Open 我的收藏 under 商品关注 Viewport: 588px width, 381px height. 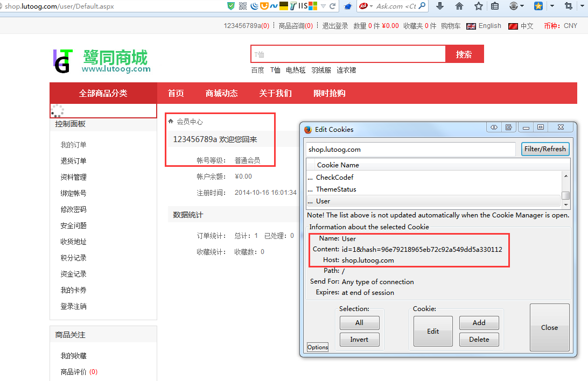point(73,356)
